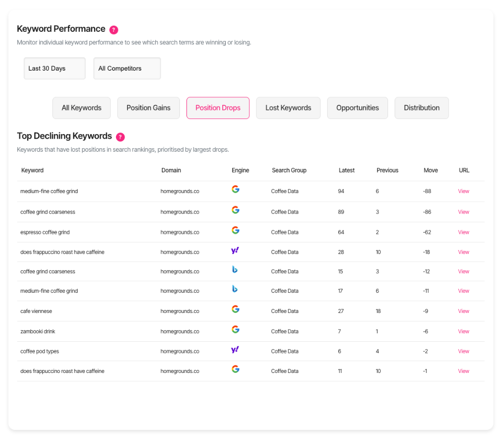Open the All Competitors filter dropdown
This screenshot has width=504, height=440.
pyautogui.click(x=128, y=69)
